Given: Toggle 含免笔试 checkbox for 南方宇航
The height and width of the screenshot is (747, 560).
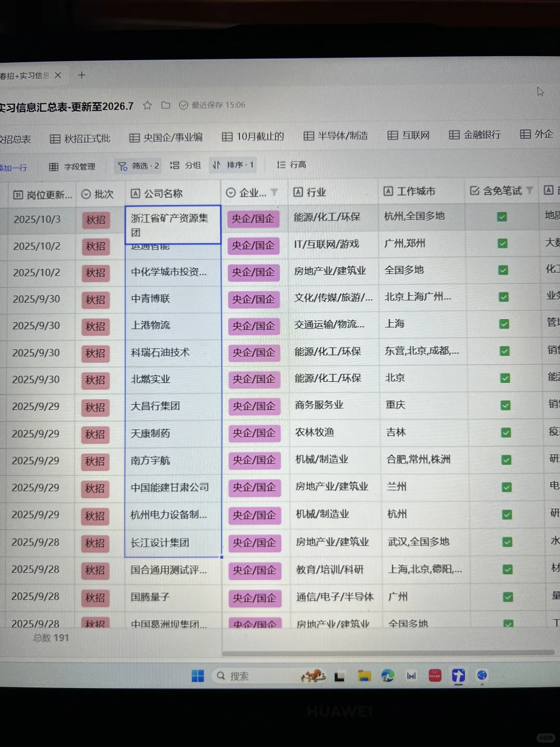Looking at the screenshot, I should (507, 460).
